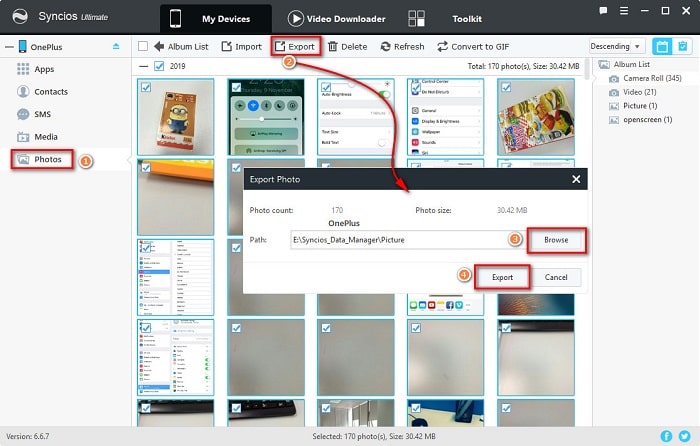Image resolution: width=700 pixels, height=446 pixels.
Task: Open Media in the sidebar
Action: [46, 137]
